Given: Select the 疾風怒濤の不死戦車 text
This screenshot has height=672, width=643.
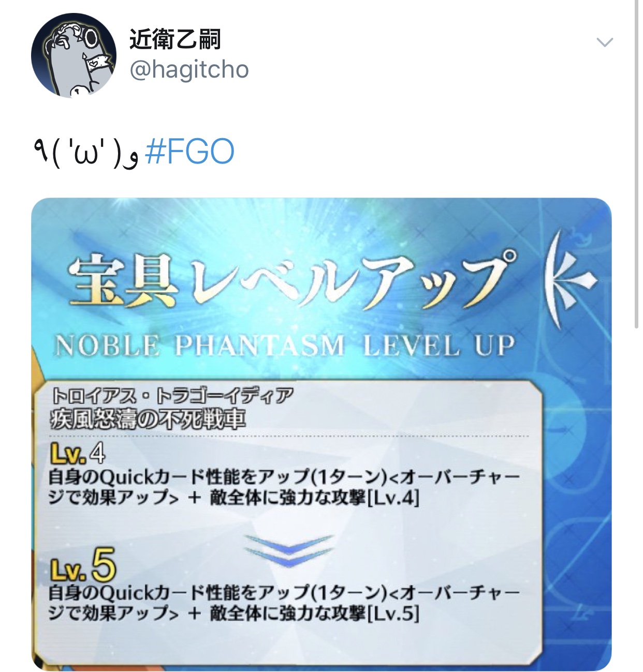Looking at the screenshot, I should [148, 419].
